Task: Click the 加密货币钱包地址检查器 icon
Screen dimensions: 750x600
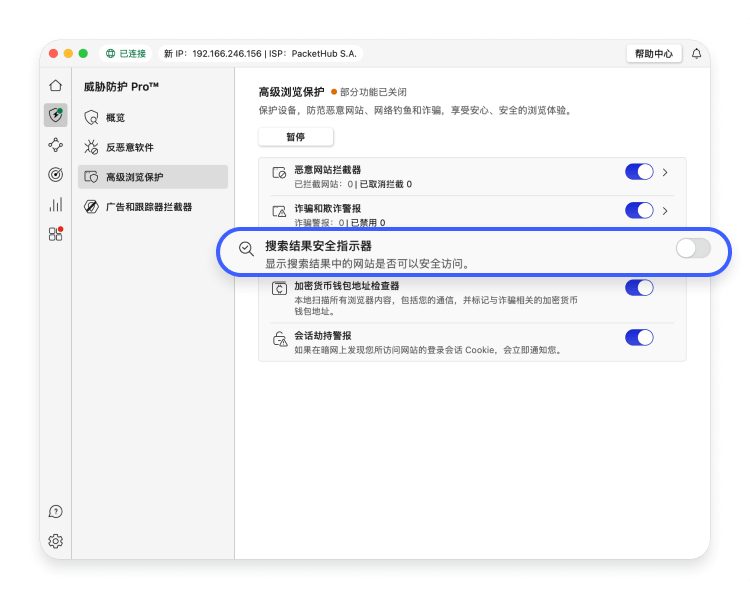Action: coord(279,289)
